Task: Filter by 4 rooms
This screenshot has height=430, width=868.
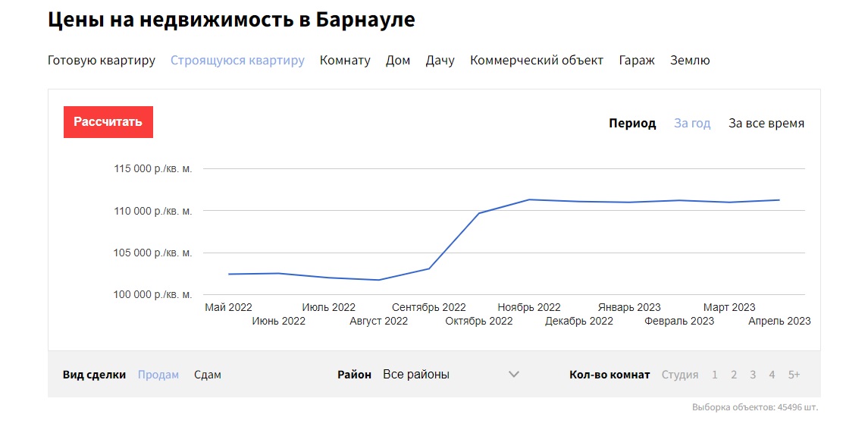Action: click(772, 375)
